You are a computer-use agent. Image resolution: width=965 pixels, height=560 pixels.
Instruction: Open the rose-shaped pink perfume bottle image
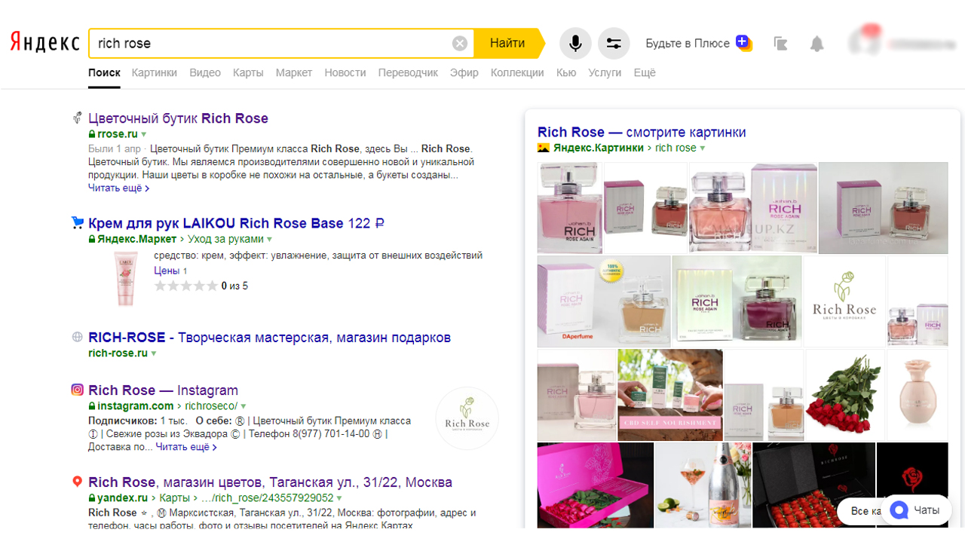click(x=918, y=395)
